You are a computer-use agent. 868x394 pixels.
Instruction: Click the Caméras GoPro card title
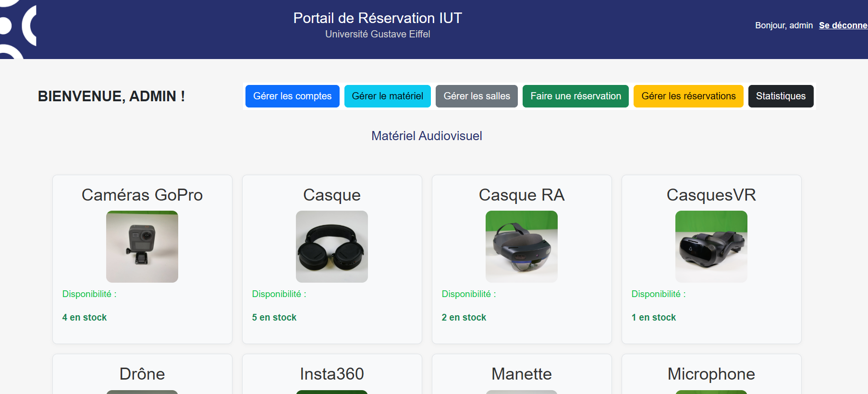click(x=142, y=195)
